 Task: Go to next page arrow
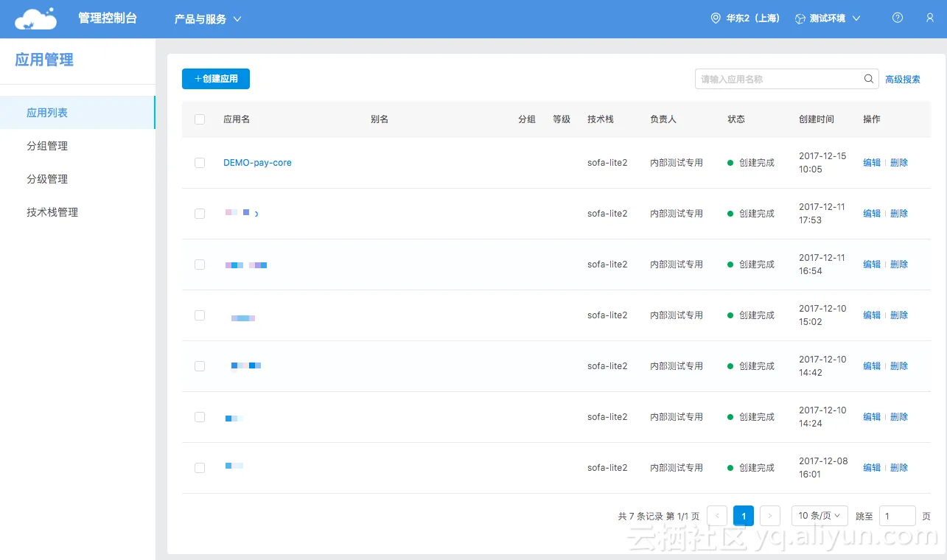click(x=770, y=516)
